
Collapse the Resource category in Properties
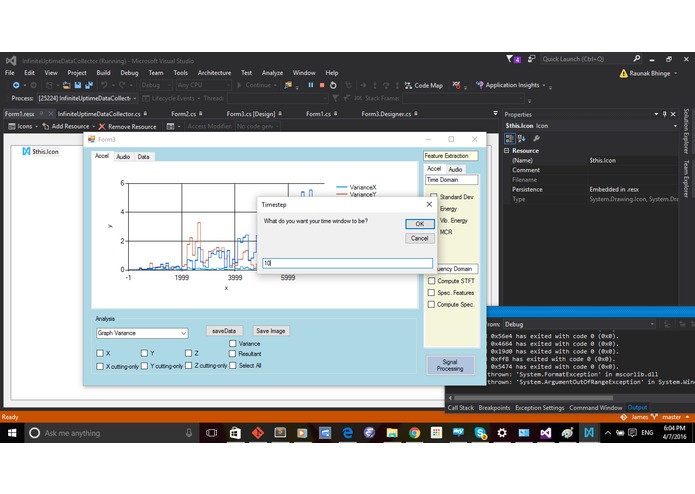tap(507, 151)
